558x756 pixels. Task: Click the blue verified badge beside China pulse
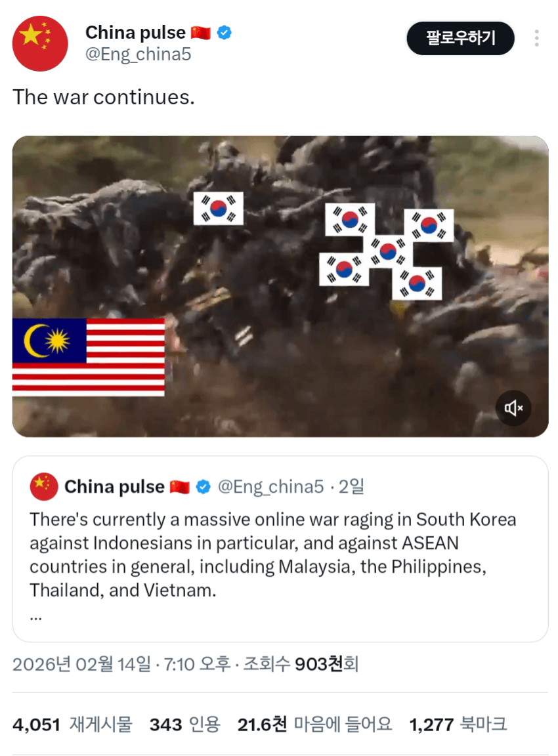224,33
